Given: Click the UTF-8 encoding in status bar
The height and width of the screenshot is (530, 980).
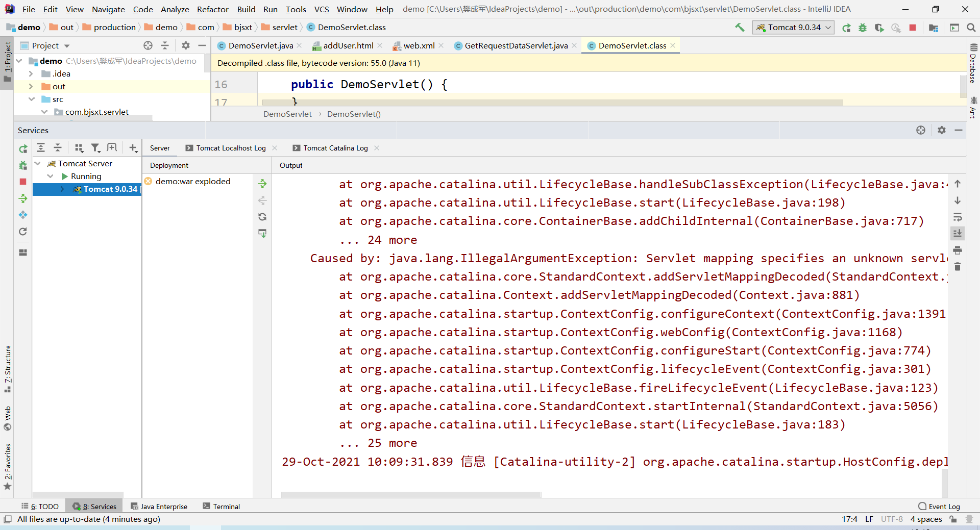Looking at the screenshot, I should (x=892, y=519).
